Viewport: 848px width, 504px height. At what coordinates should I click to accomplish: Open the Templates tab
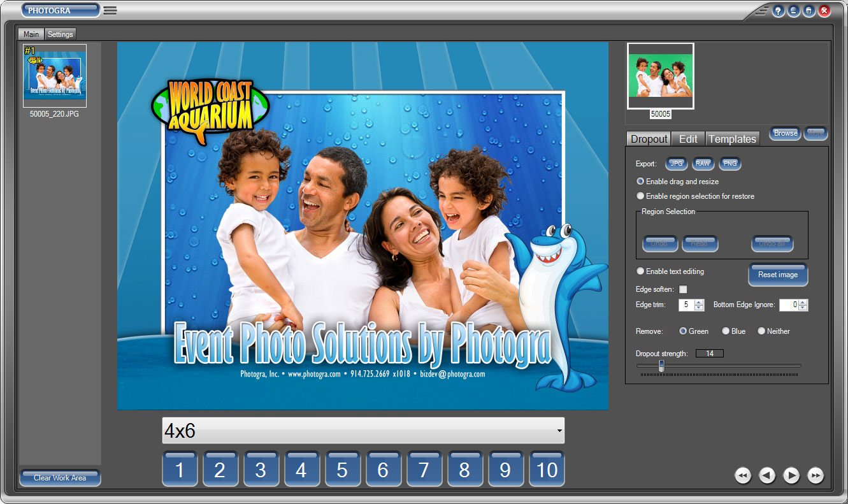pos(733,139)
